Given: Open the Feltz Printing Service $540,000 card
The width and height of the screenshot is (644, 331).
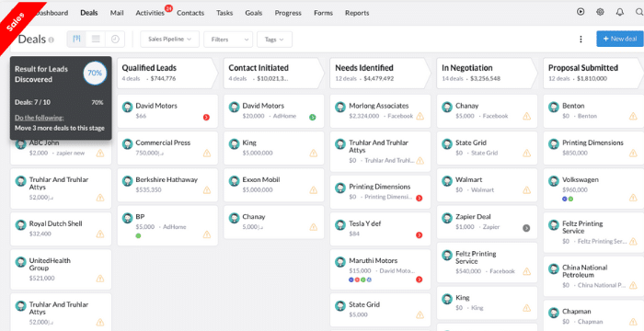Looking at the screenshot, I should pyautogui.click(x=487, y=263).
